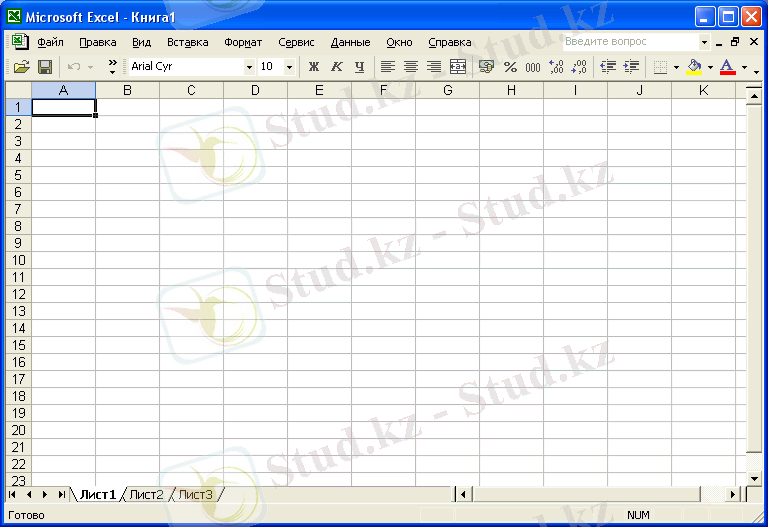Screen dimensions: 768x527
Task: Click the Undo arrow icon
Action: (74, 67)
